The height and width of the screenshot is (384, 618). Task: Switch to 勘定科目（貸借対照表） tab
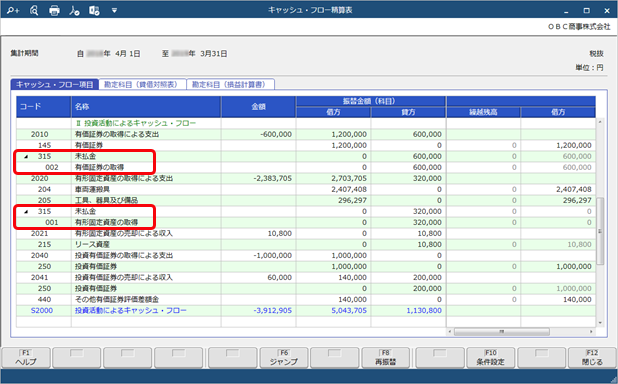142,84
